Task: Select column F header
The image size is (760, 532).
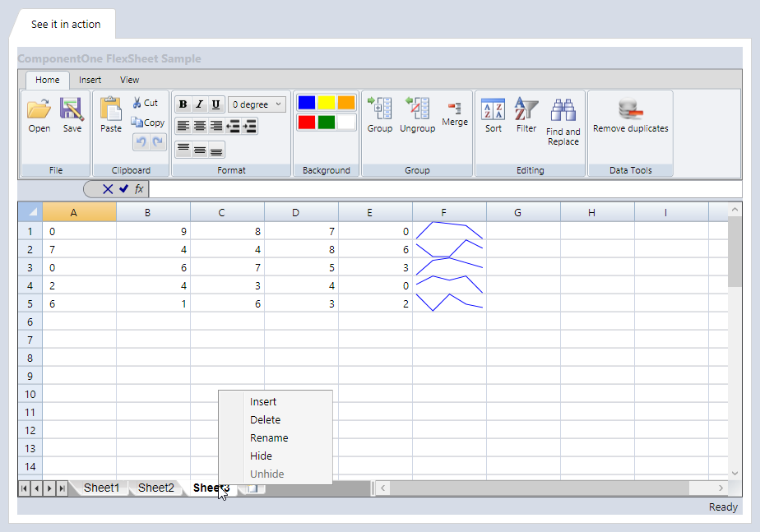Action: click(449, 212)
